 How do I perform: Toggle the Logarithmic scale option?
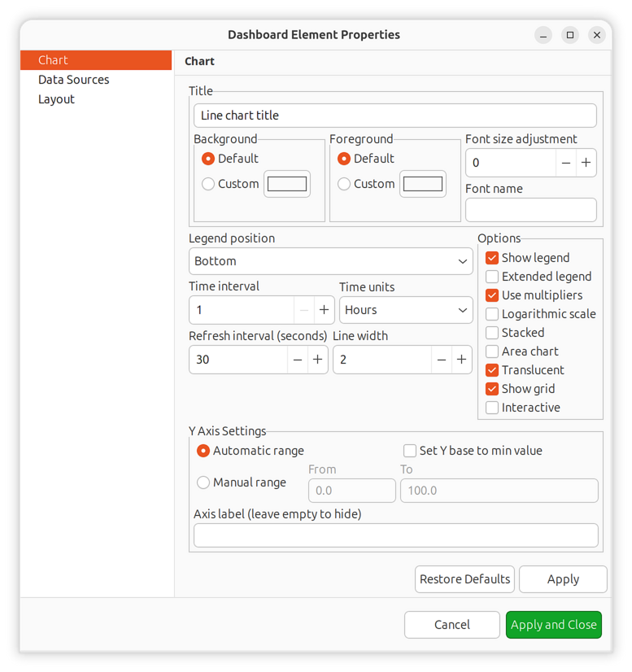coord(492,314)
